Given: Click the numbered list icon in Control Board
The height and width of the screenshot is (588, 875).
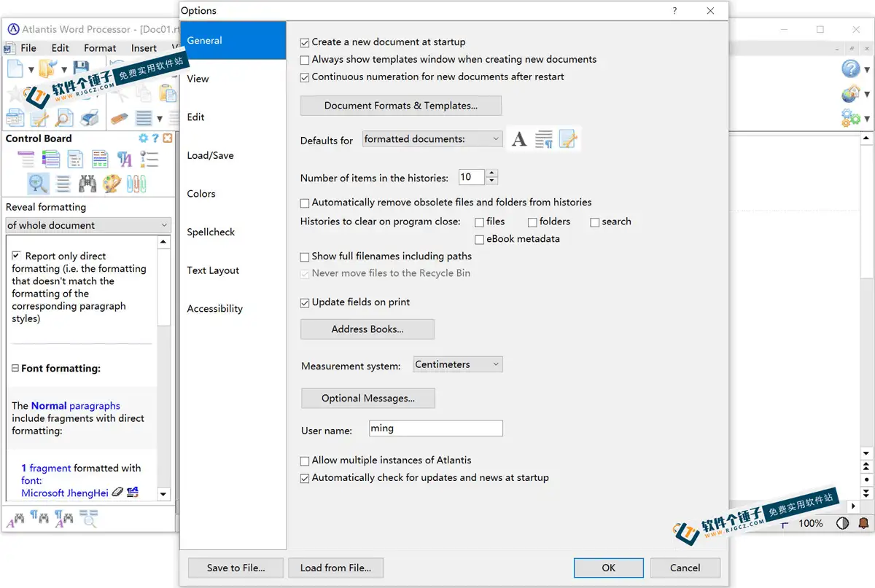Looking at the screenshot, I should point(149,159).
